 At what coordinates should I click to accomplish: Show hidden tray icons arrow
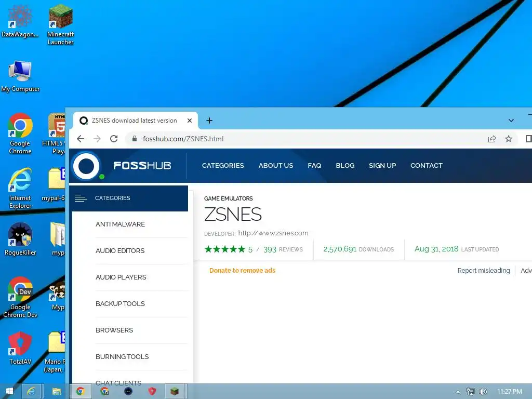pyautogui.click(x=458, y=392)
